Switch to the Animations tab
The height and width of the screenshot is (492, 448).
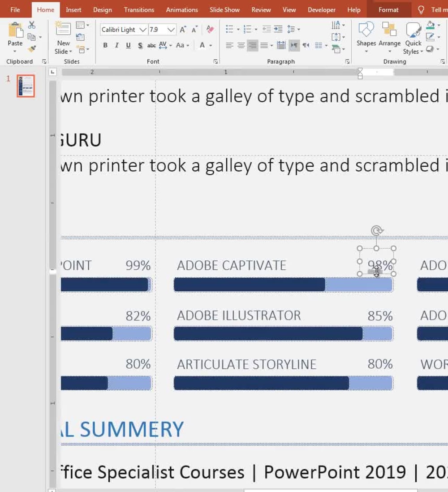[x=182, y=10]
